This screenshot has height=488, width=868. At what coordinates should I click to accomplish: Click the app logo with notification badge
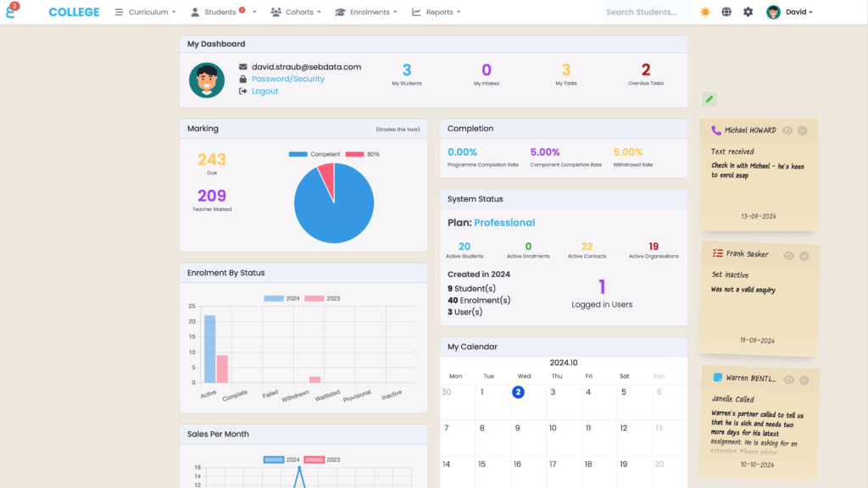point(12,12)
